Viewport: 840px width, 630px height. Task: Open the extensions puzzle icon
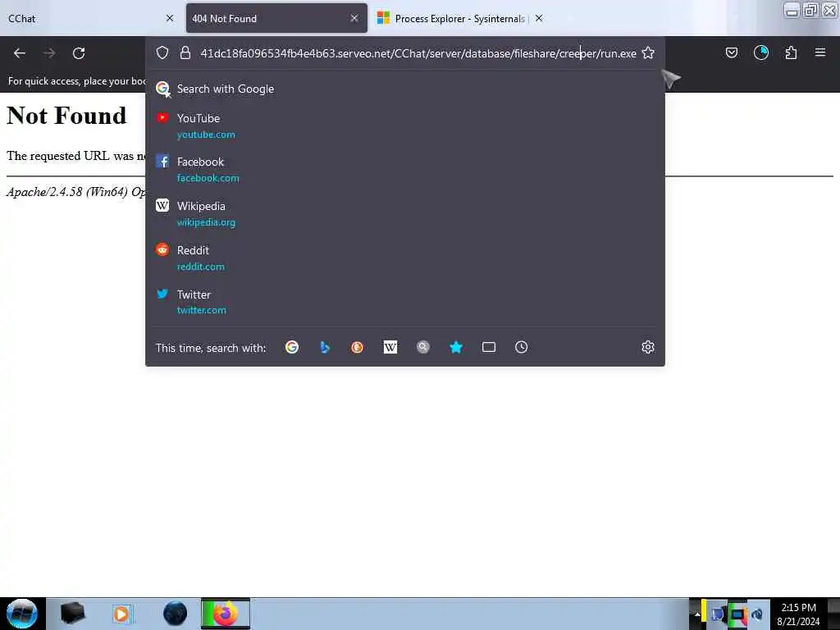click(x=791, y=52)
